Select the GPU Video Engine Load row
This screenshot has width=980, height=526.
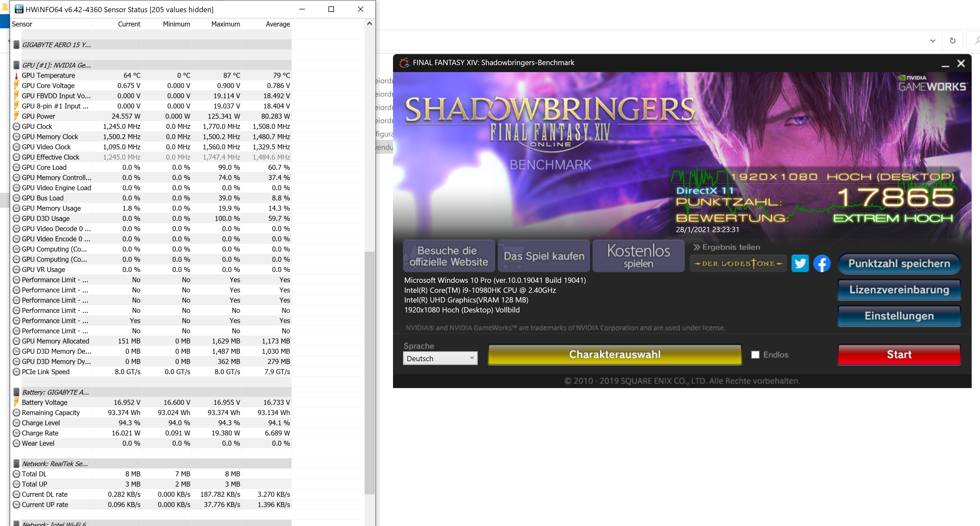151,188
